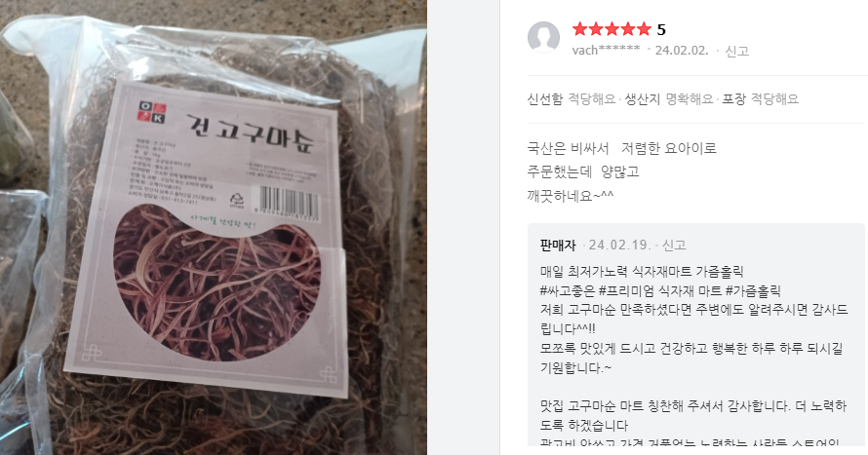
Task: Click the 판매자 seller label
Action: tap(558, 245)
